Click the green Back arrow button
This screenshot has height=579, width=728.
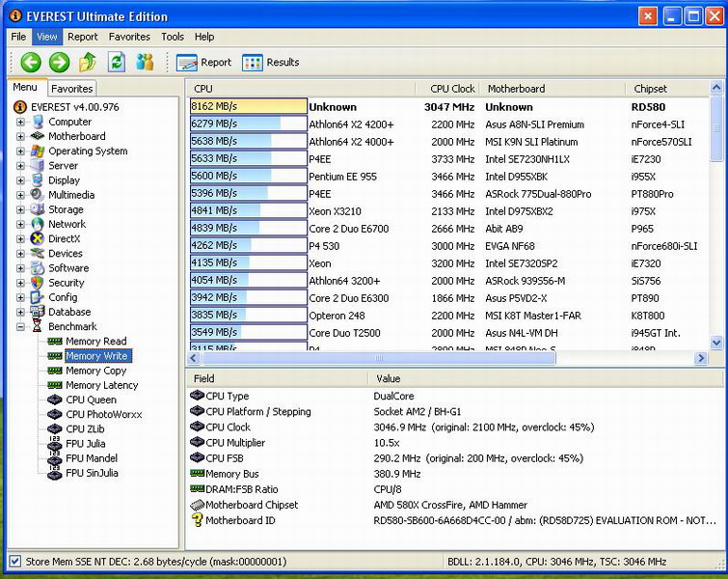(31, 62)
